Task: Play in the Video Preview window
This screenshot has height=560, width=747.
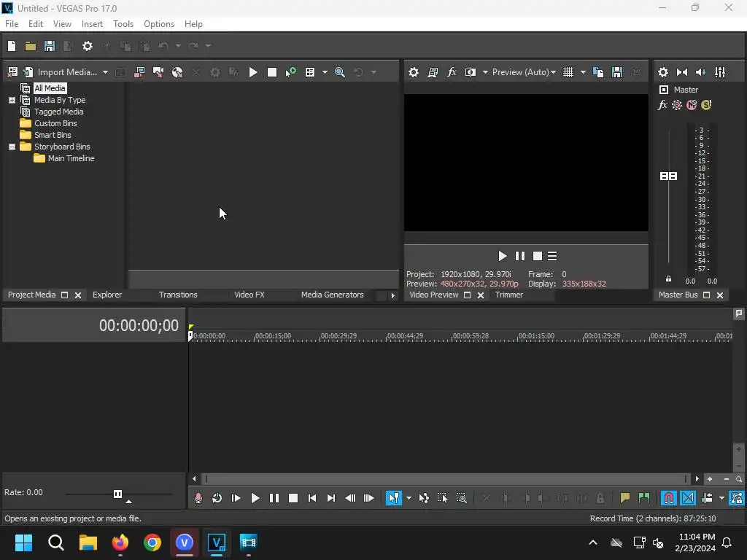Action: [x=502, y=256]
